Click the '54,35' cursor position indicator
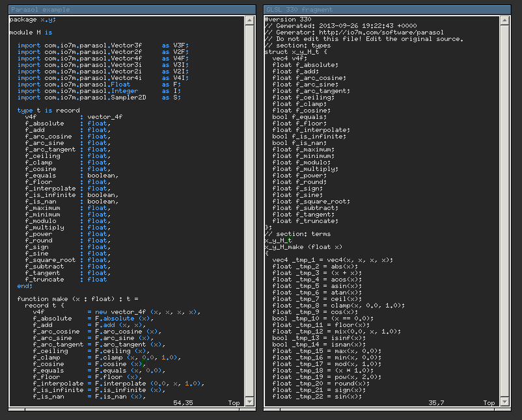Image resolution: width=522 pixels, height=420 pixels. tap(183, 403)
